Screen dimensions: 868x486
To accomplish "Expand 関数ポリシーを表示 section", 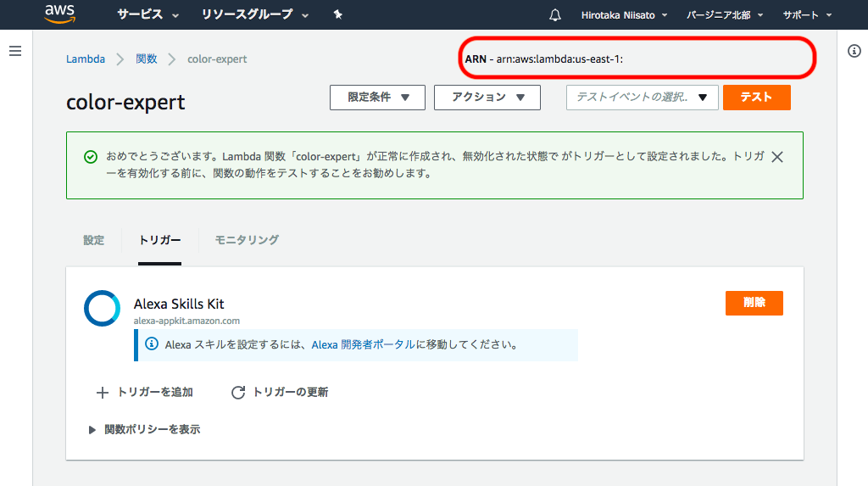I will pyautogui.click(x=145, y=429).
